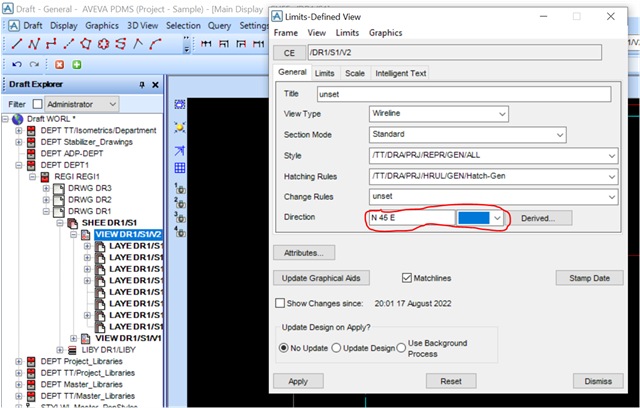The width and height of the screenshot is (640, 408).
Task: Apply the view settings
Action: click(x=298, y=381)
